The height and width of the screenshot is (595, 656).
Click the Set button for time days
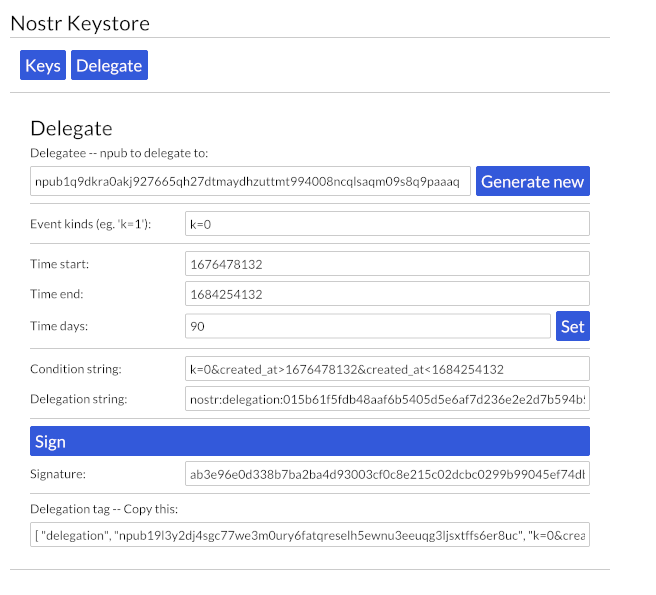point(573,326)
